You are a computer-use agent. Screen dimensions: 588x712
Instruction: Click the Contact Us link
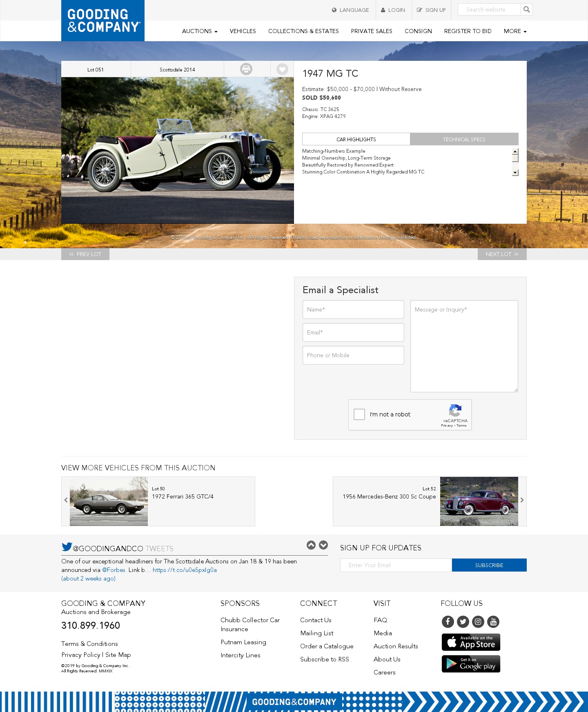(316, 620)
